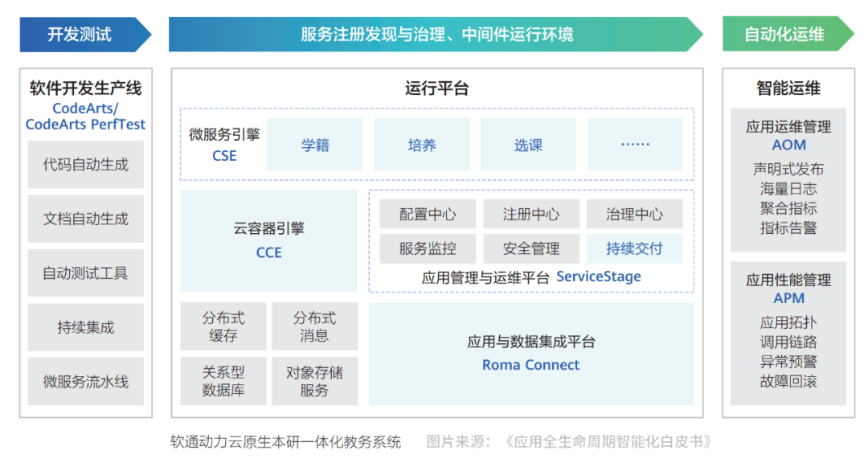This screenshot has height=463, width=868.
Task: Click the 故障回滚 item
Action: [788, 381]
